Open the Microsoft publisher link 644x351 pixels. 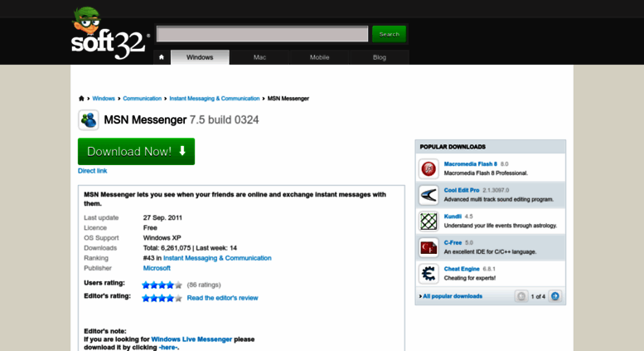click(x=157, y=268)
